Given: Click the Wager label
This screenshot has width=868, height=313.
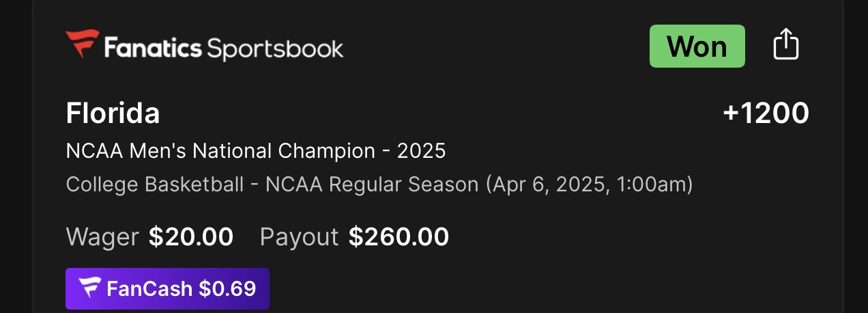Looking at the screenshot, I should [102, 236].
